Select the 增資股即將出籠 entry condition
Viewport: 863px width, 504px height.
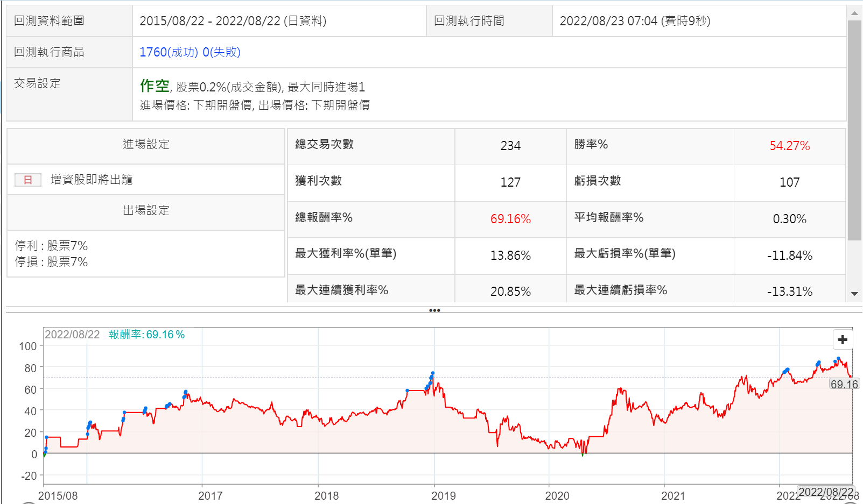pos(92,180)
